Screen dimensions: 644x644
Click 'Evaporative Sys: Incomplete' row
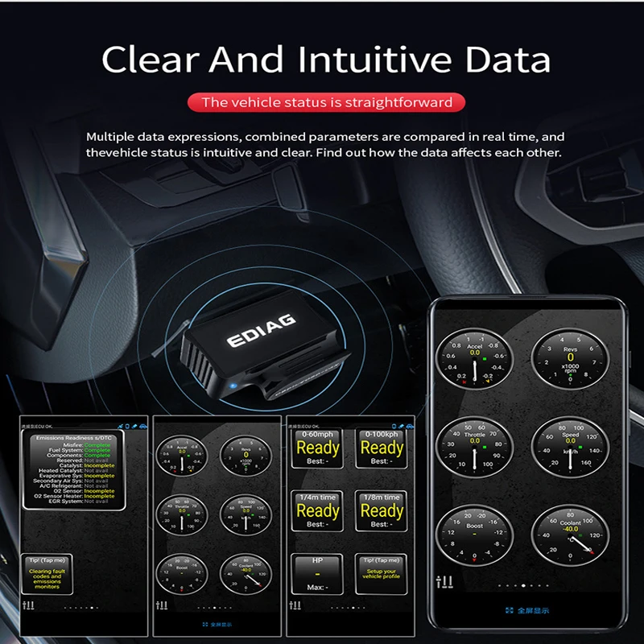point(76,476)
